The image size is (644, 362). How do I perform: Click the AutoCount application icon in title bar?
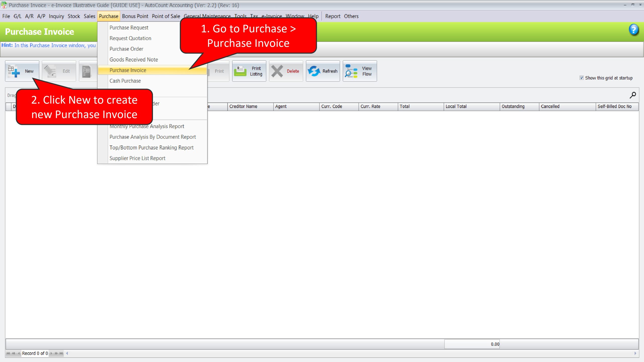click(4, 5)
